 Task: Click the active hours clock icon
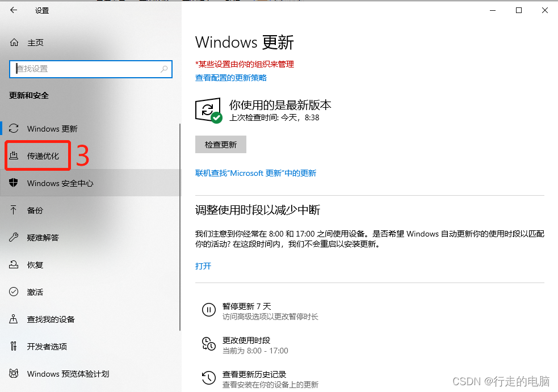click(208, 344)
